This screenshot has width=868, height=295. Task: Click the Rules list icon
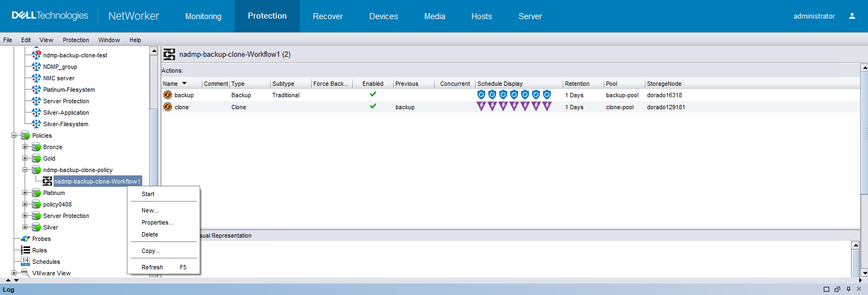(x=25, y=250)
